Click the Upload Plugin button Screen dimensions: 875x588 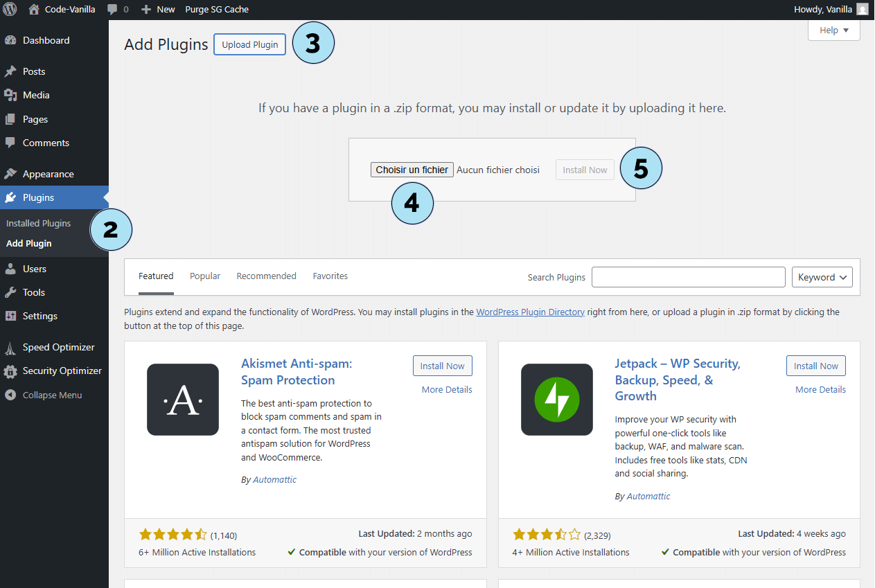click(249, 44)
